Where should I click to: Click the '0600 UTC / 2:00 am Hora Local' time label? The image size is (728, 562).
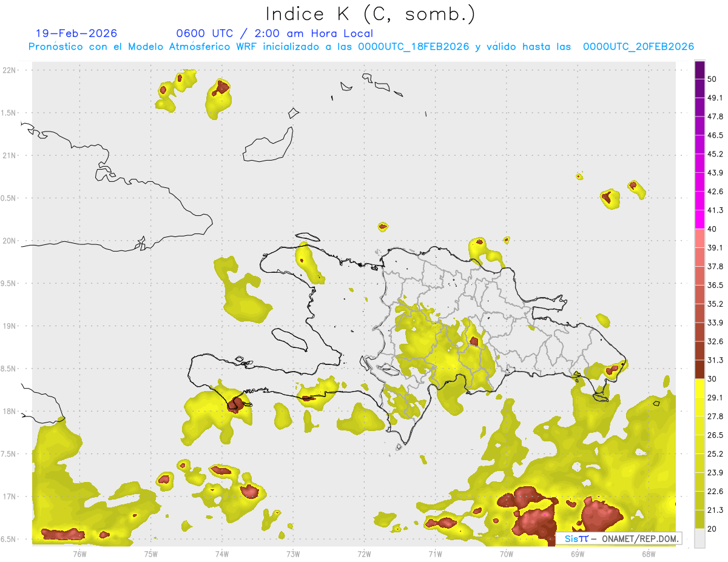point(274,33)
